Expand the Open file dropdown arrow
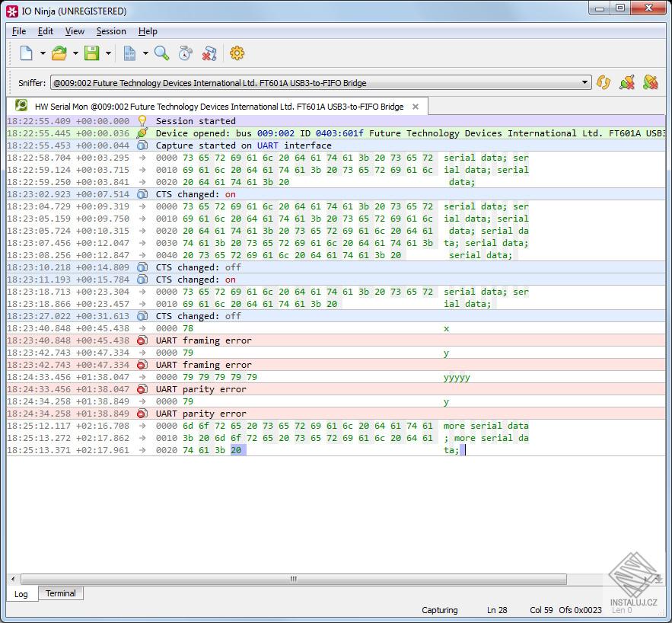Image resolution: width=672 pixels, height=623 pixels. (75, 53)
